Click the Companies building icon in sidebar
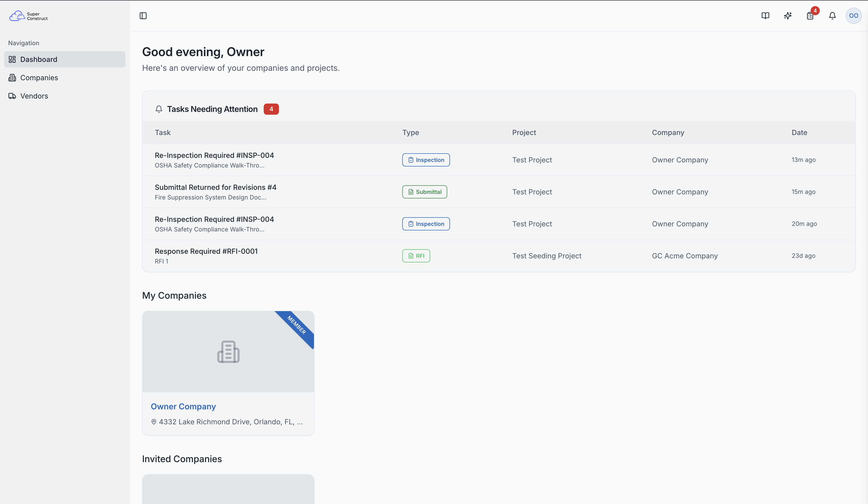 click(12, 78)
